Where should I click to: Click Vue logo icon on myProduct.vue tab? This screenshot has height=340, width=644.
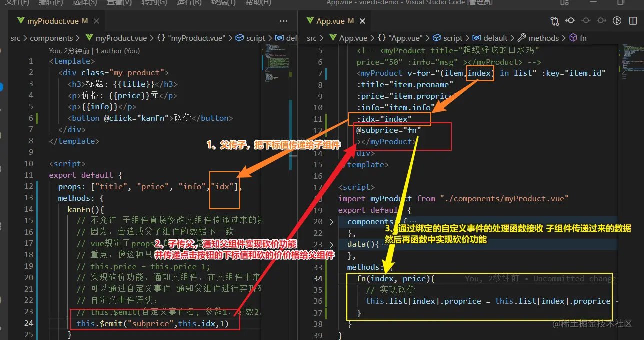click(x=21, y=21)
